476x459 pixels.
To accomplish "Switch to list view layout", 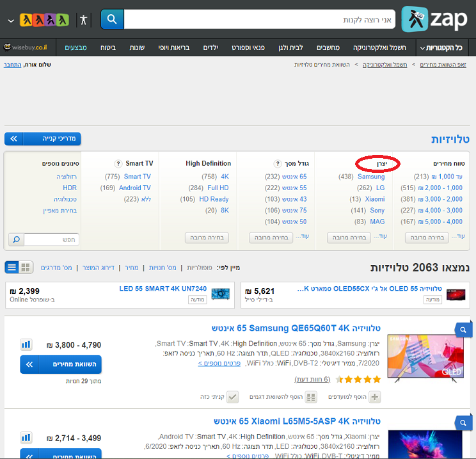I will point(12,267).
